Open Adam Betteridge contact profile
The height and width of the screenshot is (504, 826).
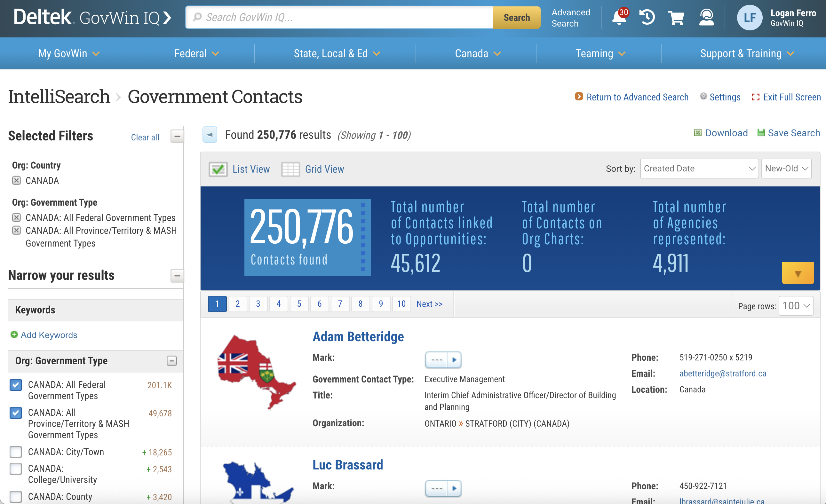pos(358,336)
